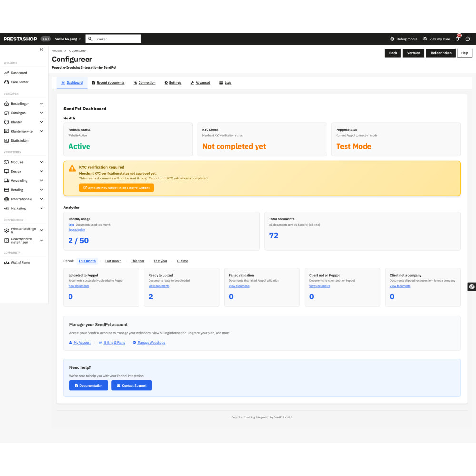Expand the Bestellingen menu chevron
Screen dimensions: 476x476
[41, 103]
